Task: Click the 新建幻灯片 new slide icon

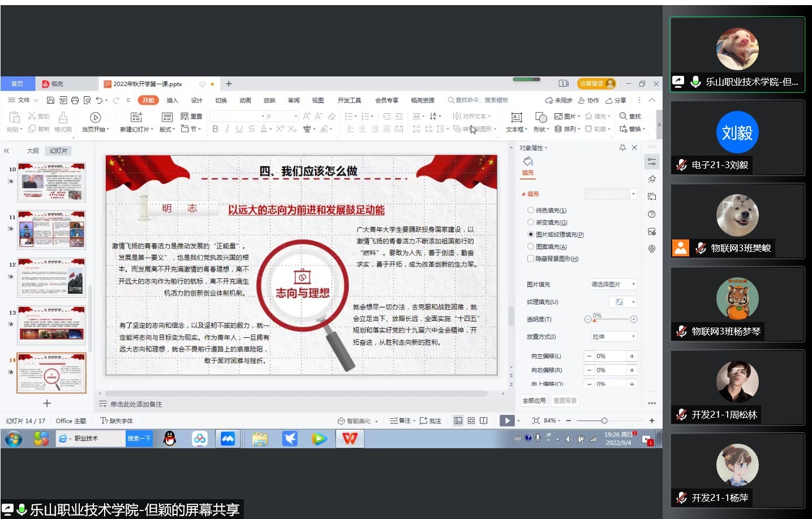Action: [x=136, y=117]
